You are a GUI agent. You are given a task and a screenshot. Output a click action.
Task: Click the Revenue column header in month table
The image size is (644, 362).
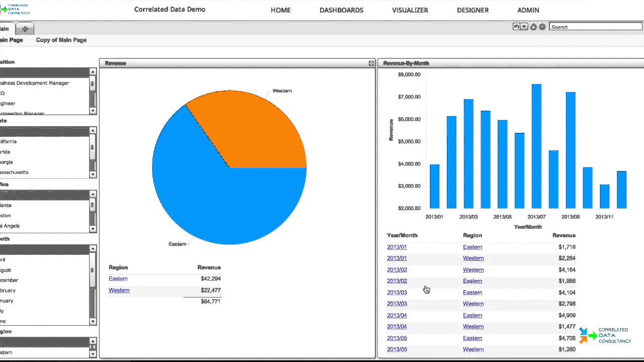(563, 235)
